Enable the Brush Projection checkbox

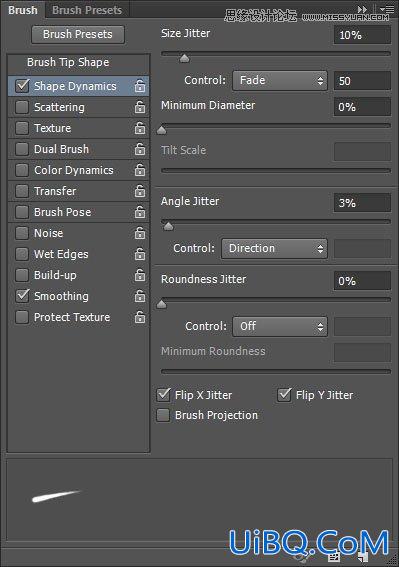click(x=164, y=415)
